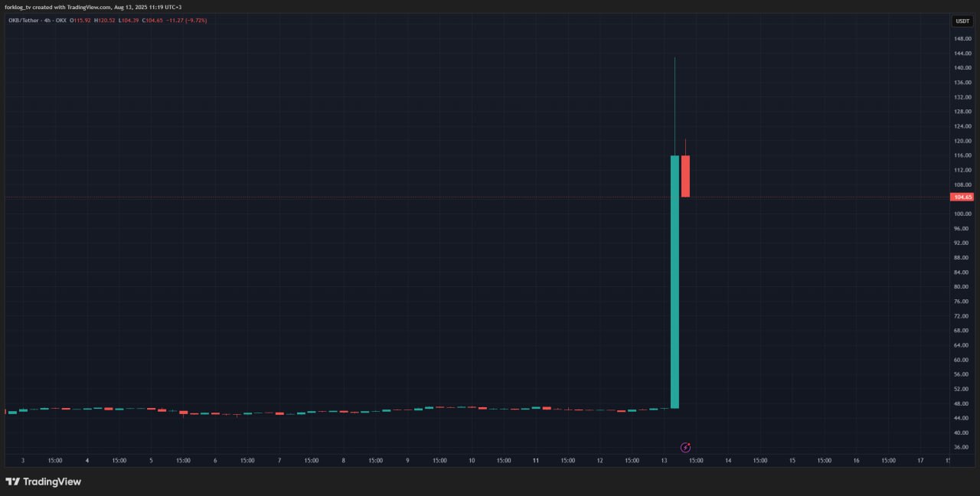Click the TradingView logo at bottom
Image resolution: width=980 pixels, height=496 pixels.
[44, 481]
